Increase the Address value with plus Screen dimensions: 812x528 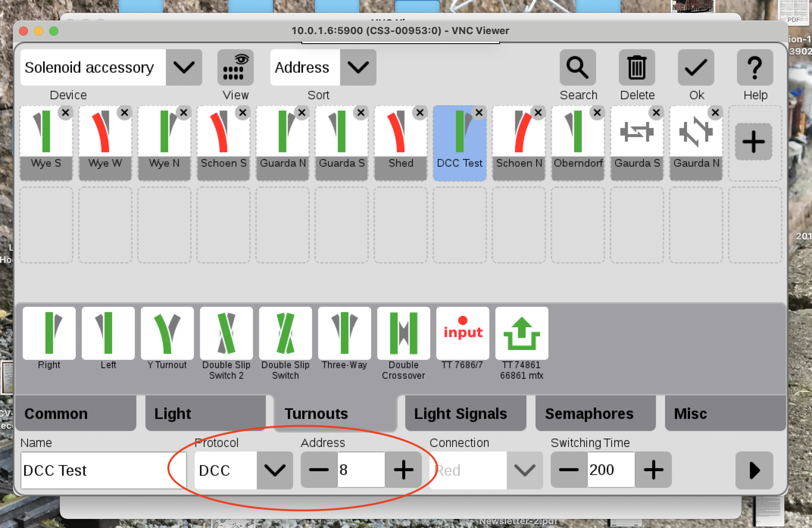point(404,470)
